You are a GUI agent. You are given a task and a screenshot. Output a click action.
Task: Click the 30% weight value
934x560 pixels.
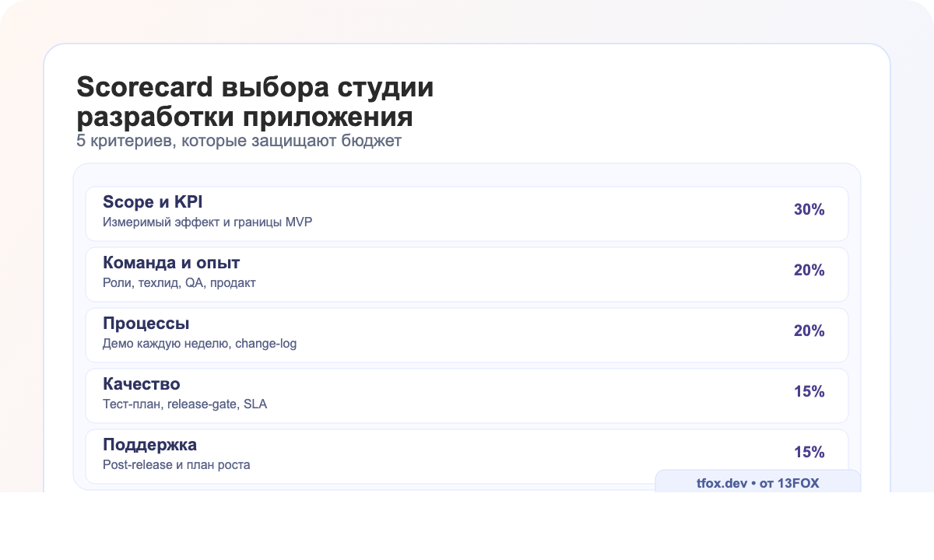click(x=809, y=209)
